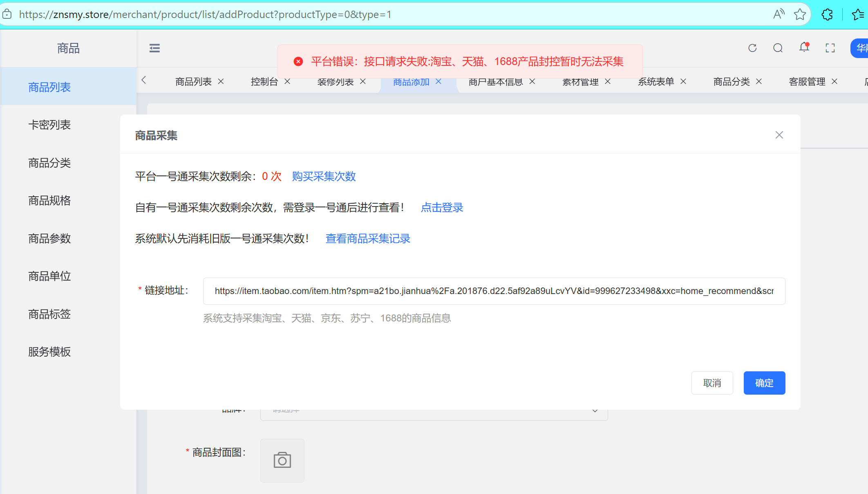This screenshot has width=868, height=494.
Task: Collapse the sidebar menu
Action: (x=154, y=48)
